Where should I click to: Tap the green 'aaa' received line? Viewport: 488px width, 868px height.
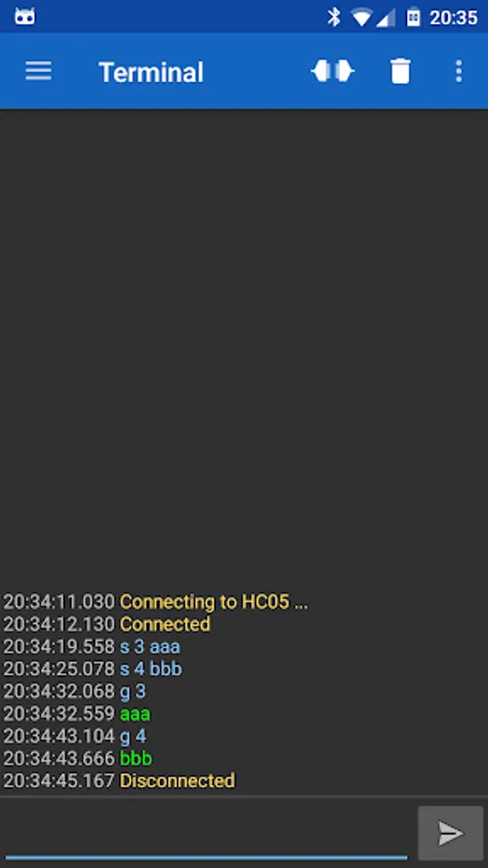135,714
